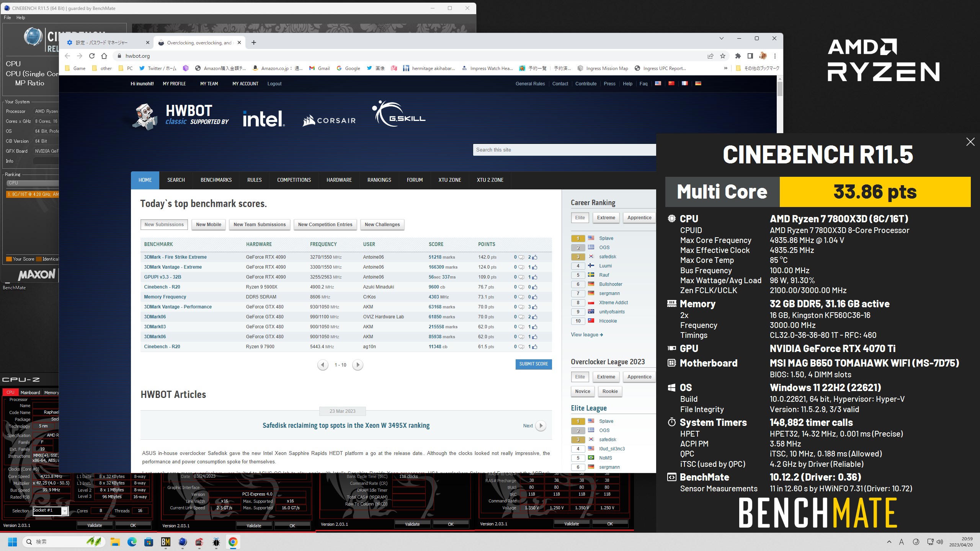Switch site language to German flag
Viewport: 980px width, 551px height.
(698, 83)
